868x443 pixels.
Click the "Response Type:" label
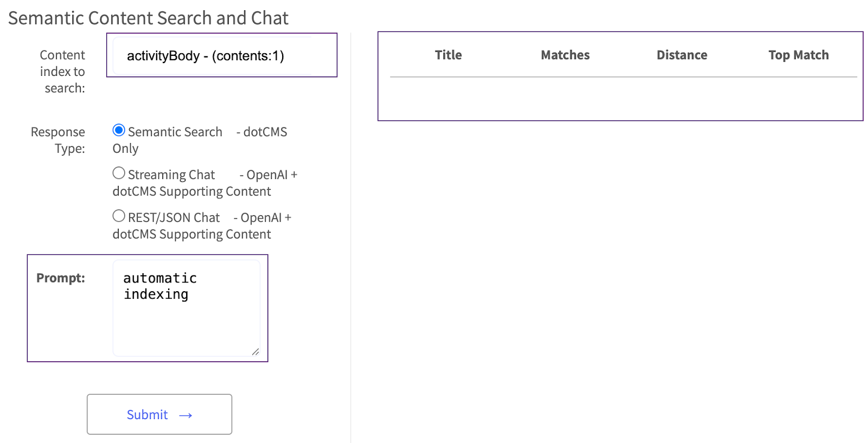click(x=58, y=140)
